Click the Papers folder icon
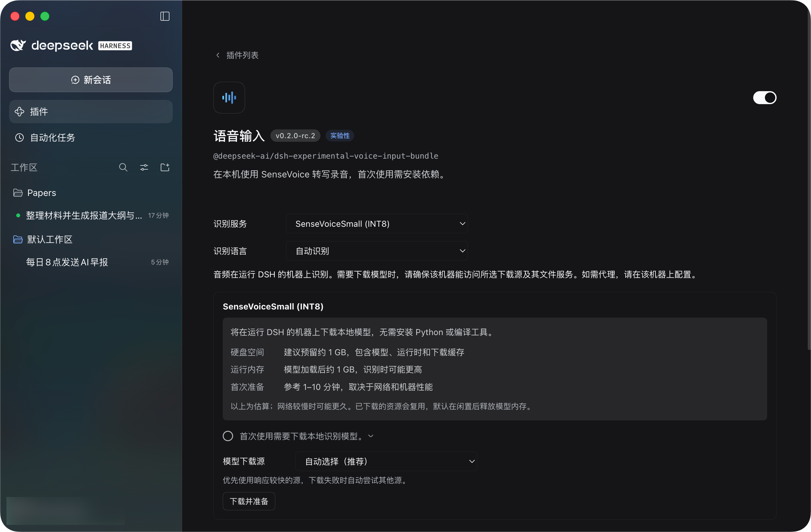The image size is (811, 532). point(18,193)
